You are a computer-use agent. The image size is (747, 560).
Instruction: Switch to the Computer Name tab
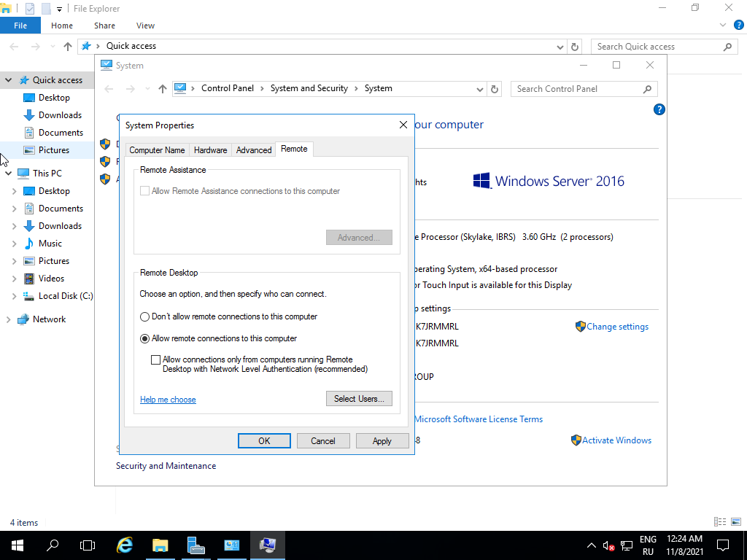point(157,150)
